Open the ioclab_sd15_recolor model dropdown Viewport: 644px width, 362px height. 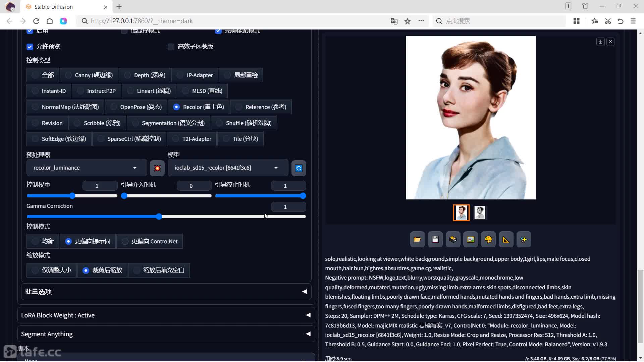228,168
